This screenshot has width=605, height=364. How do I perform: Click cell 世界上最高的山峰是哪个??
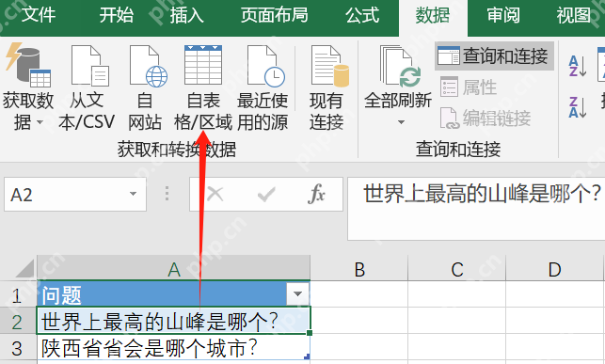coord(174,321)
